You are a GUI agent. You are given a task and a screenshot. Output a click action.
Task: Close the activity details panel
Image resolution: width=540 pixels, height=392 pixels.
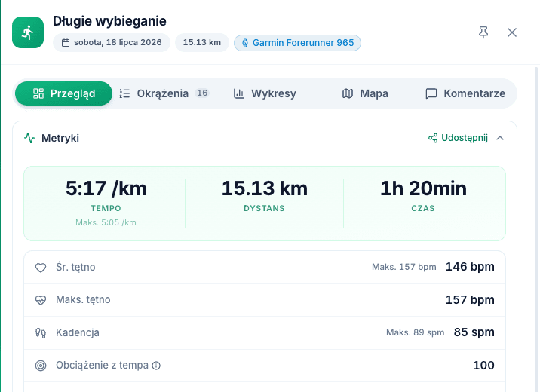pyautogui.click(x=512, y=32)
